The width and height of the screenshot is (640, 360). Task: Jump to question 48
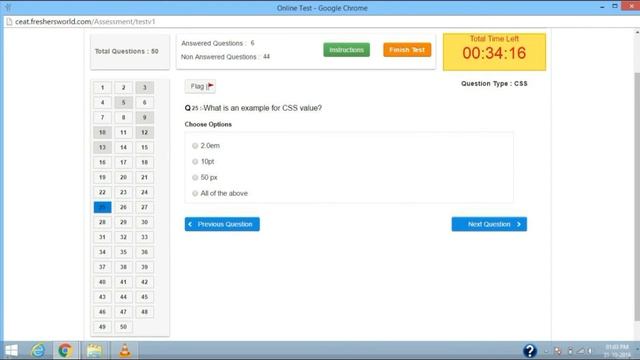144,312
